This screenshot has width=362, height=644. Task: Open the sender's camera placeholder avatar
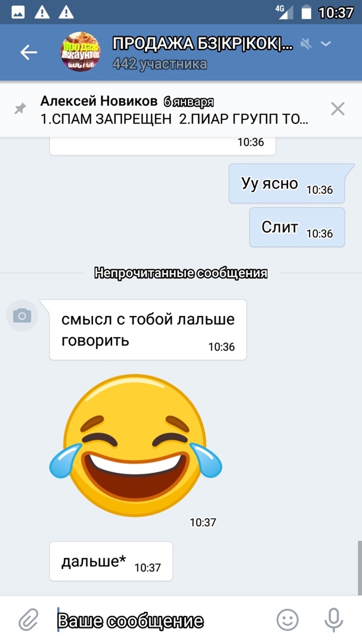click(22, 315)
